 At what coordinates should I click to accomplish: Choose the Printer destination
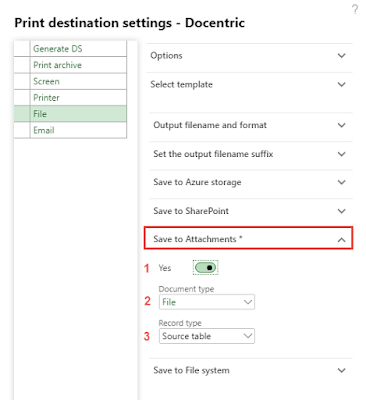[x=78, y=98]
